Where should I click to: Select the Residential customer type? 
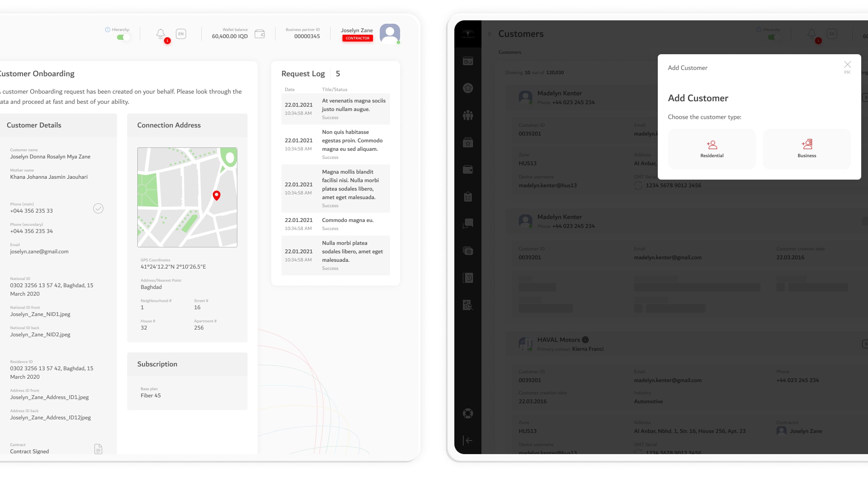[712, 149]
